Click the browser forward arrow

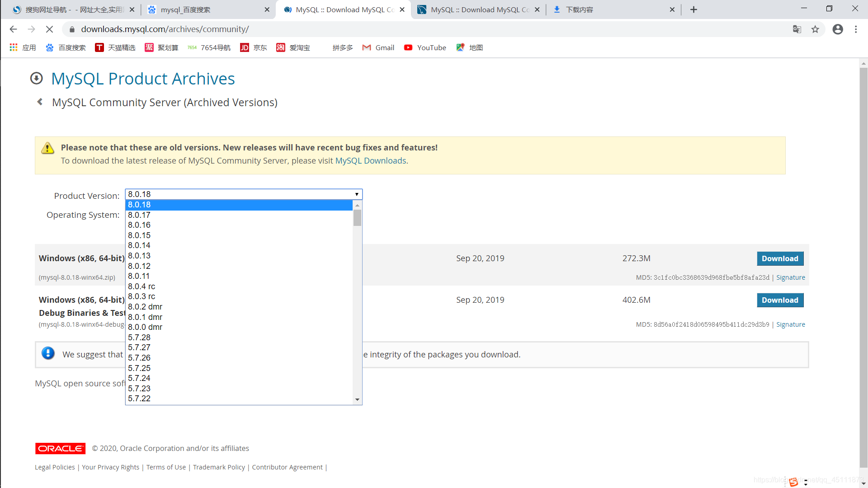point(31,29)
